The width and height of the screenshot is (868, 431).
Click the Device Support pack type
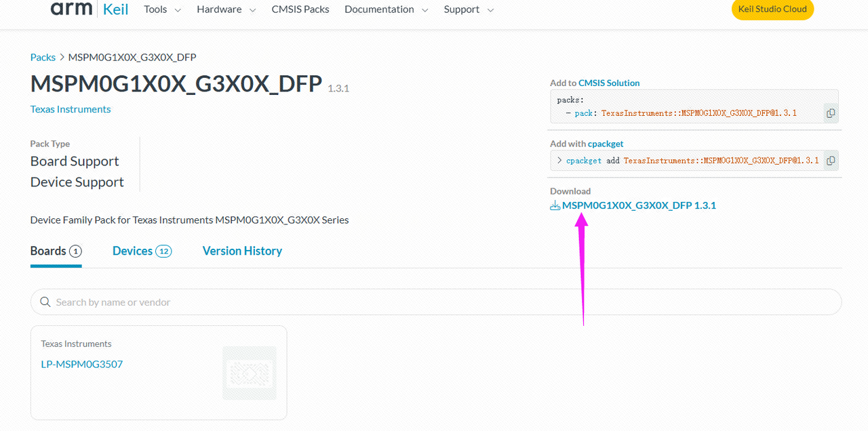click(x=77, y=182)
